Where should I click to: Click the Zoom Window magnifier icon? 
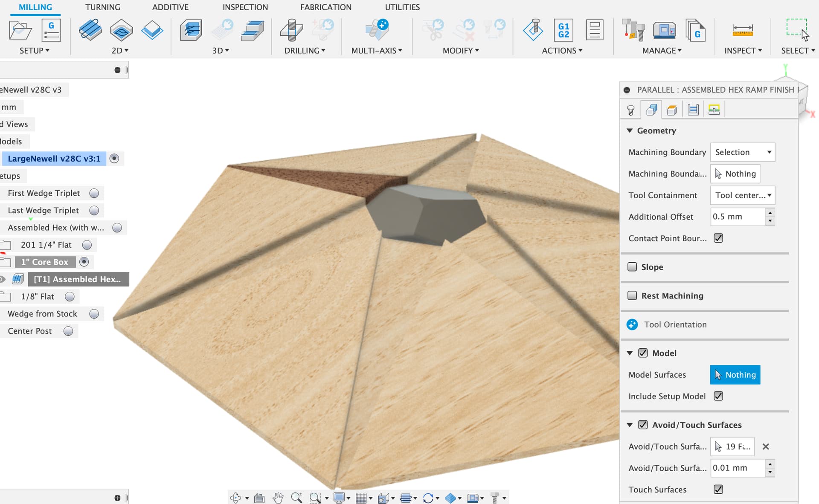(315, 498)
